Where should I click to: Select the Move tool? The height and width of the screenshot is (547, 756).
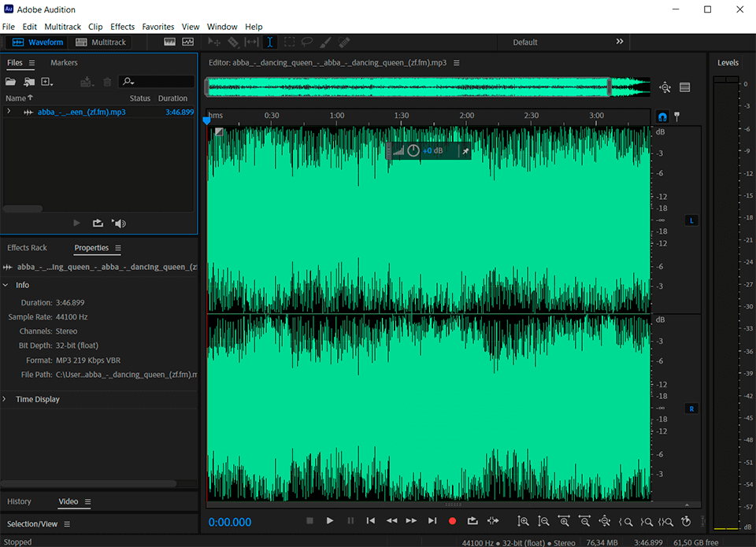[213, 43]
